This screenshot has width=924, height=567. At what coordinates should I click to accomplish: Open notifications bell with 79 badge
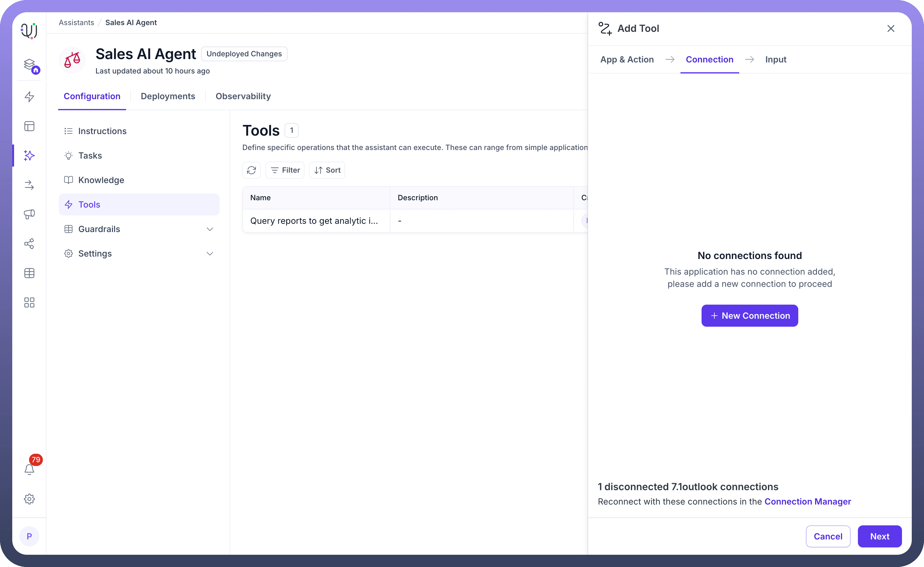pyautogui.click(x=29, y=469)
